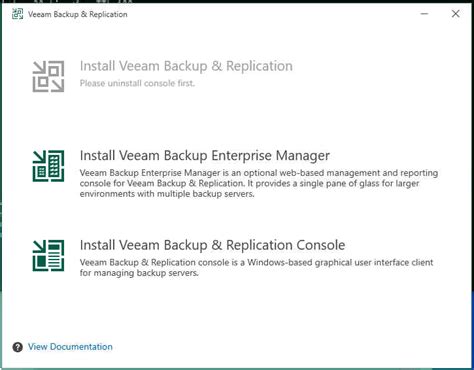Click the Enterprise Manager building icon
474x370 pixels.
[48, 166]
